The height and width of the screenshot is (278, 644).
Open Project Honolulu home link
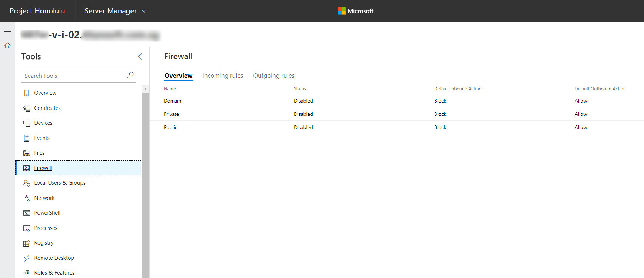pyautogui.click(x=37, y=11)
